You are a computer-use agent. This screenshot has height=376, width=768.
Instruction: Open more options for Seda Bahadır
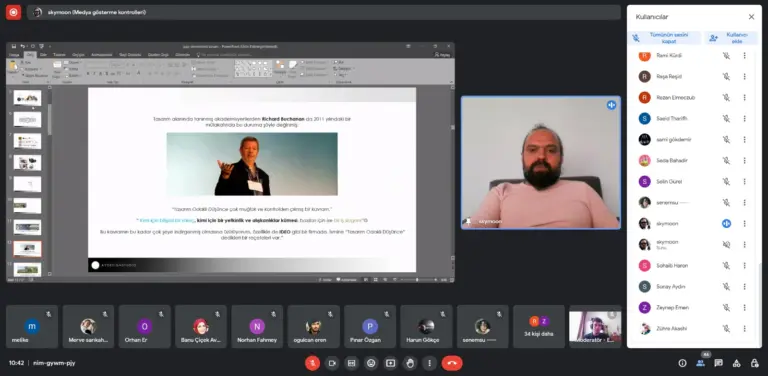[x=744, y=161]
